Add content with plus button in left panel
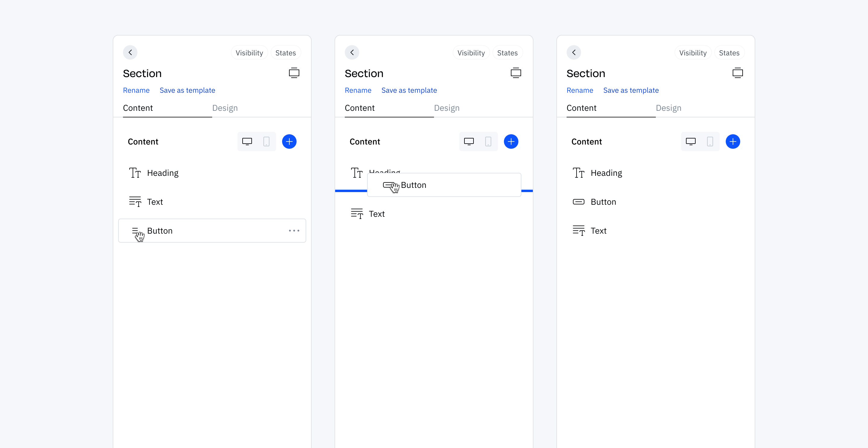The height and width of the screenshot is (448, 868). coord(289,142)
